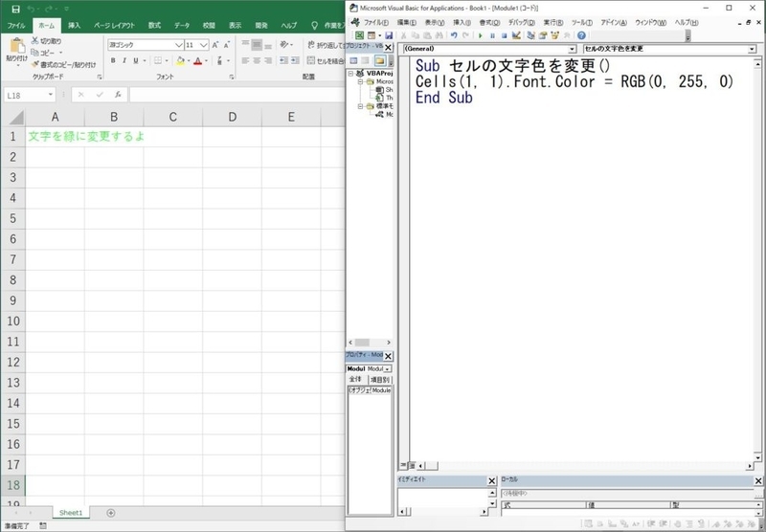Align cell text to the left

tap(245, 60)
